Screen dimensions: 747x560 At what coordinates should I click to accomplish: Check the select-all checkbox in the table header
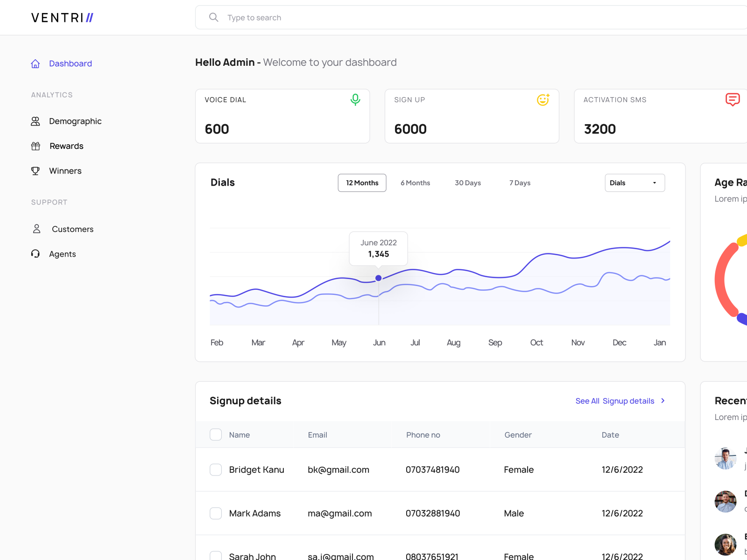point(216,434)
